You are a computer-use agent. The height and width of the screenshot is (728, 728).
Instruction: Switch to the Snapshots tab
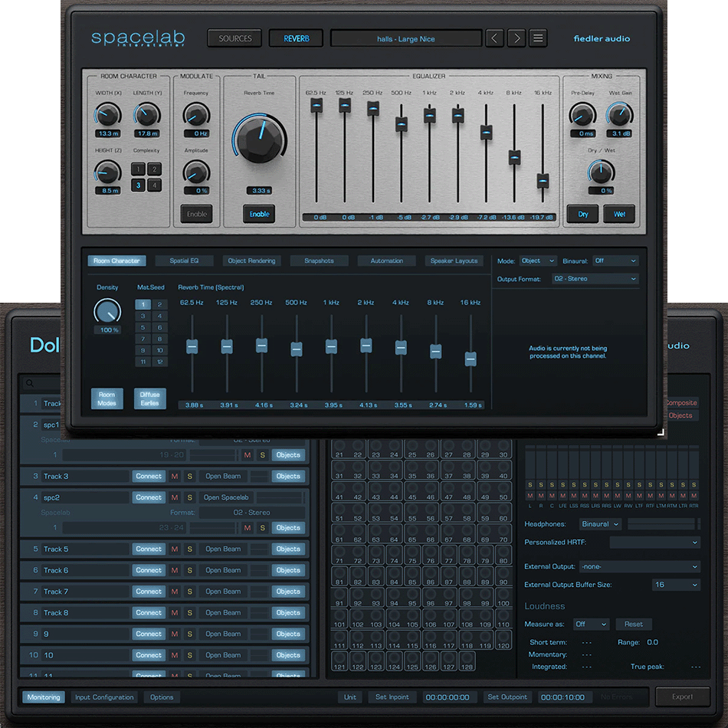coord(319,261)
